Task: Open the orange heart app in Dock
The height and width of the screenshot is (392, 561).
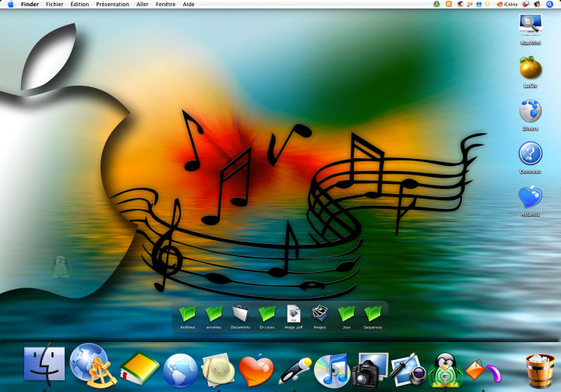Action: tap(256, 370)
